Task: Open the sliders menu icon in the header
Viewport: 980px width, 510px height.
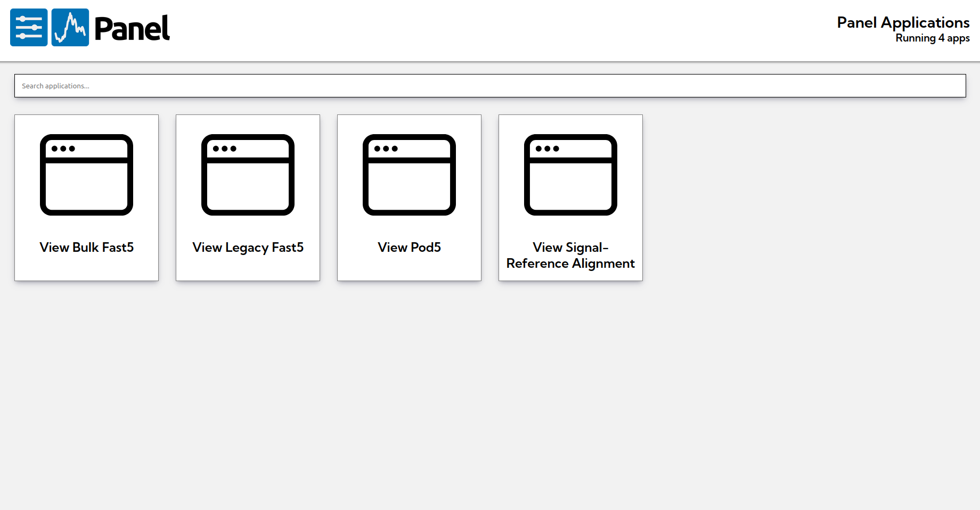Action: tap(29, 28)
